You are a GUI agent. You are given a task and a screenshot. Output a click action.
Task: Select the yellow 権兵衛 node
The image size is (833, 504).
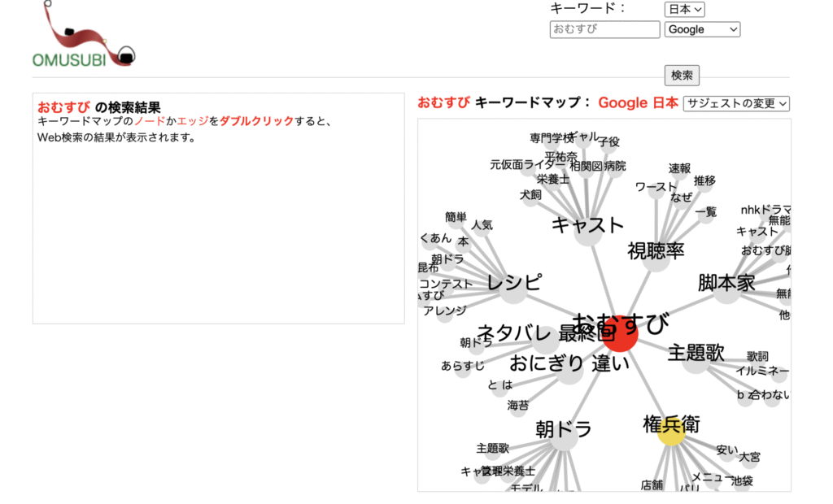pos(671,432)
